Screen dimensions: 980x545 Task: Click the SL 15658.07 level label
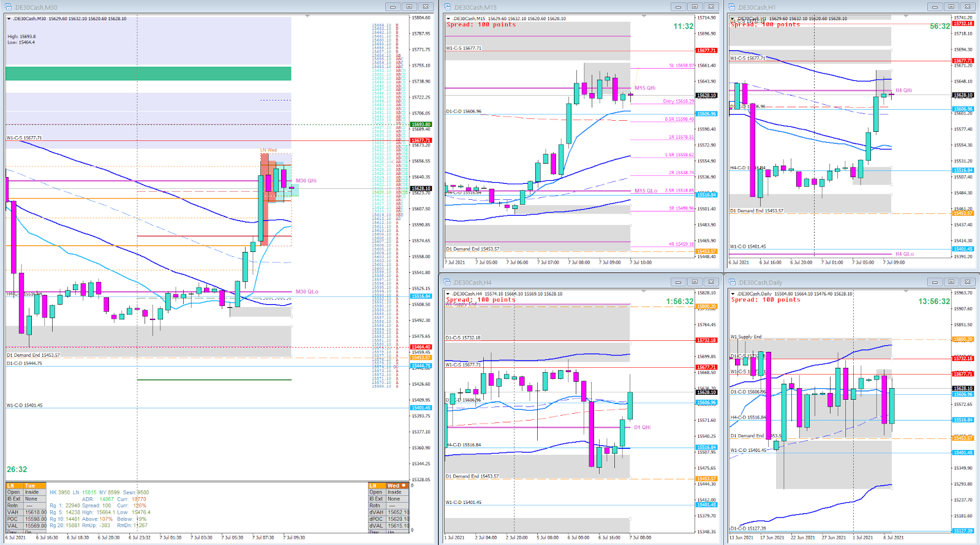click(682, 65)
